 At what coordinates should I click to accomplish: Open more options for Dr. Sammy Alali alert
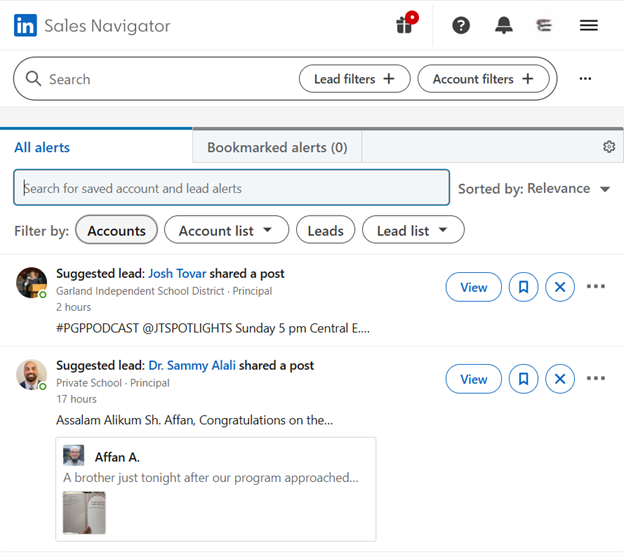tap(596, 378)
